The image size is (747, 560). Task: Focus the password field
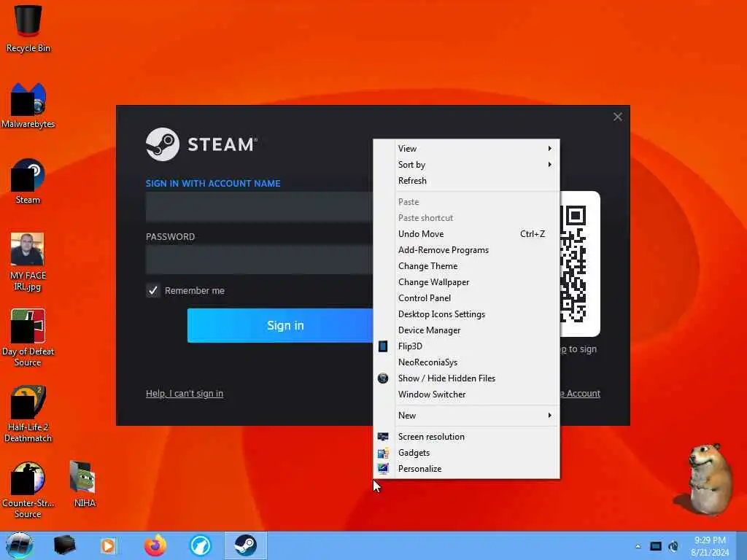point(260,260)
